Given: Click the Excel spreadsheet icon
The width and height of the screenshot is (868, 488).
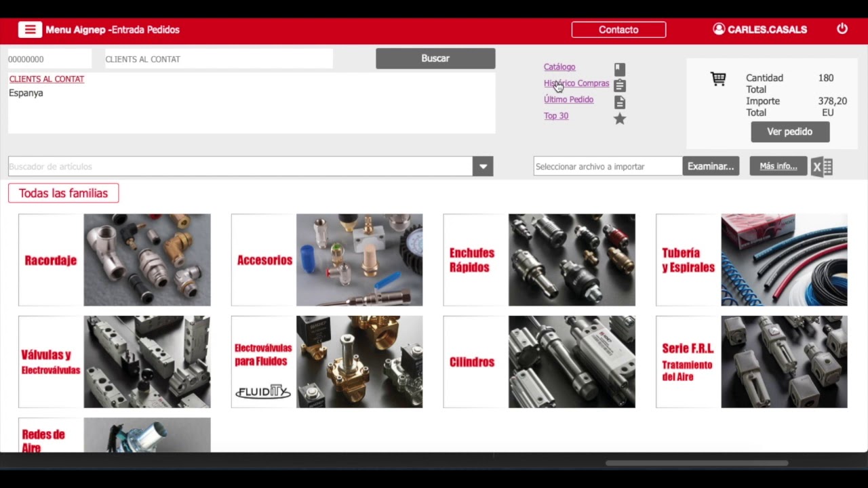Looking at the screenshot, I should (x=822, y=167).
